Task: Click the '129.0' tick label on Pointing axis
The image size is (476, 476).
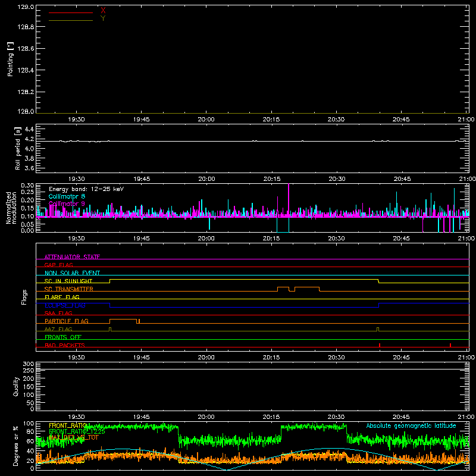Action: click(26, 7)
